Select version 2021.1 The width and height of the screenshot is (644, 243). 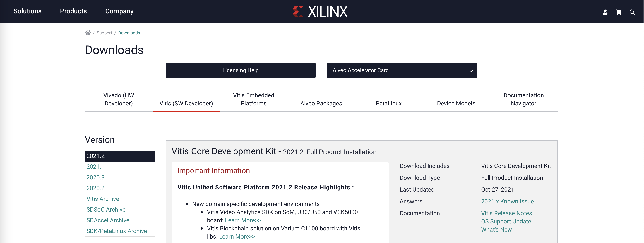click(x=95, y=167)
